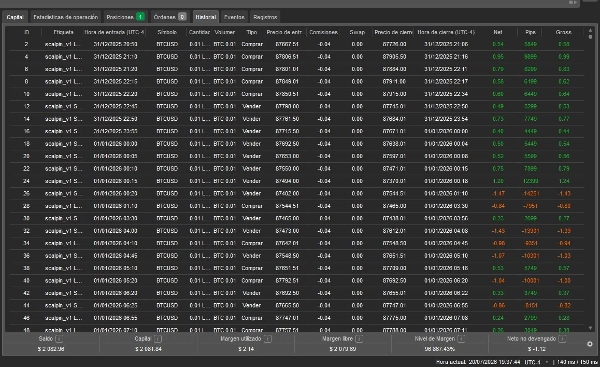This screenshot has width=600, height=367.
Task: Open the account summary settings gear
Action: [x=590, y=344]
